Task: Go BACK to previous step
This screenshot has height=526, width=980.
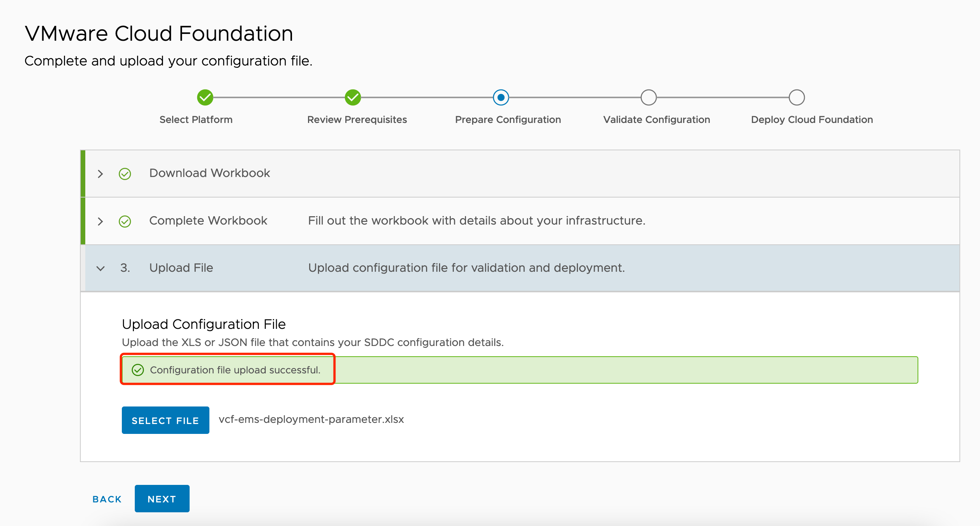Action: point(107,499)
